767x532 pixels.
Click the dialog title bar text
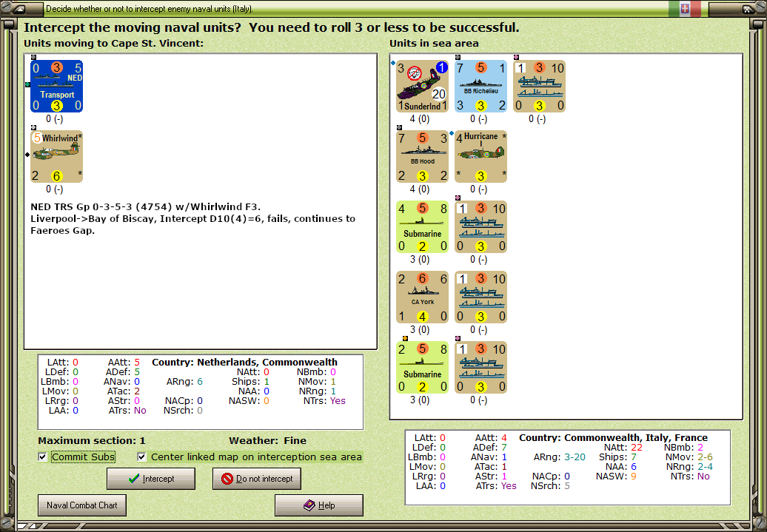pos(150,9)
